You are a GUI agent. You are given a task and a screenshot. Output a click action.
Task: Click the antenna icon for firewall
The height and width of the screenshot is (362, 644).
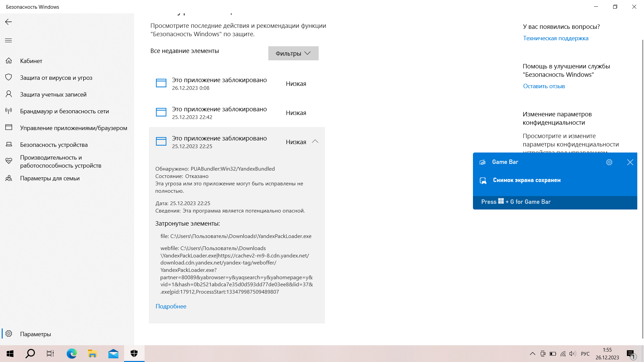9,111
